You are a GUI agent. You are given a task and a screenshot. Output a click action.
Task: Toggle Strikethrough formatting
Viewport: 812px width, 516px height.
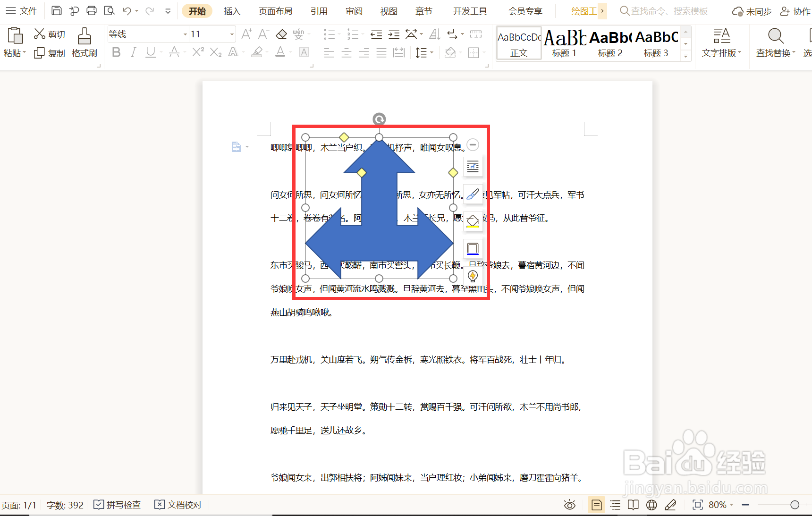(x=174, y=52)
